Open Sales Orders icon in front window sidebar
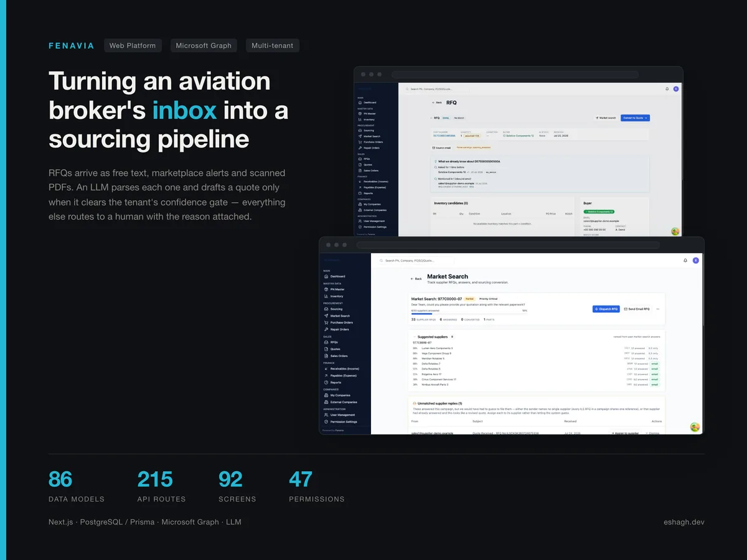747x560 pixels. click(327, 356)
